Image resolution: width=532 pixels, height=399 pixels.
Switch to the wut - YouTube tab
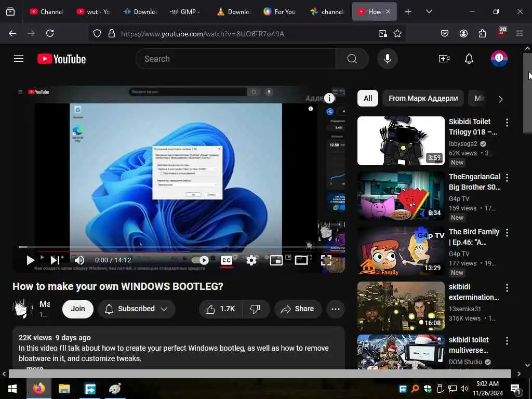93,11
